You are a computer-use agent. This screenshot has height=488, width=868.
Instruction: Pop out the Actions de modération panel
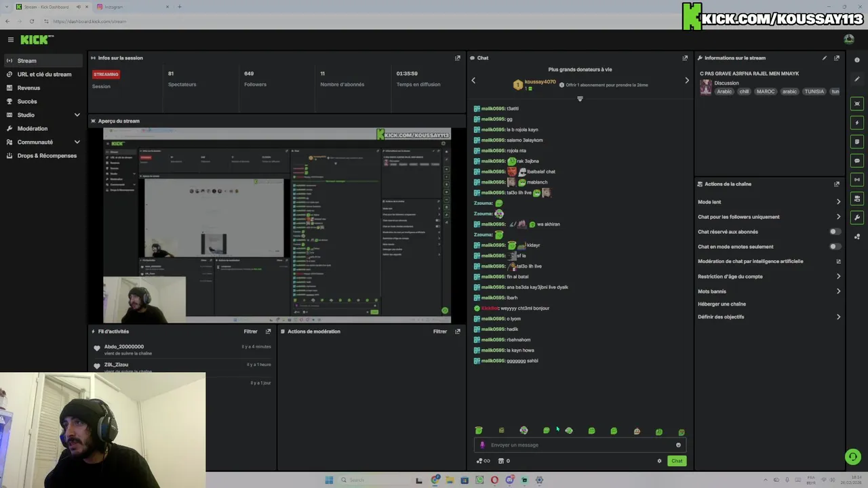(457, 331)
